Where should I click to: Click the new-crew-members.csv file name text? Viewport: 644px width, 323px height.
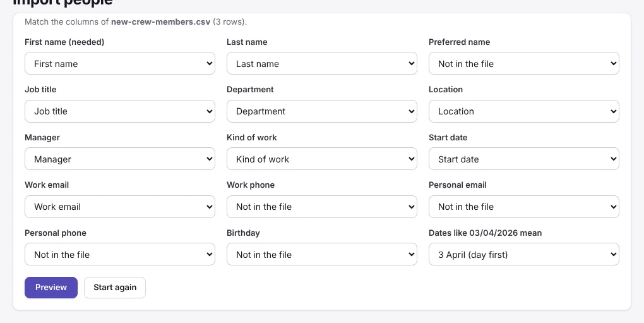pos(160,21)
